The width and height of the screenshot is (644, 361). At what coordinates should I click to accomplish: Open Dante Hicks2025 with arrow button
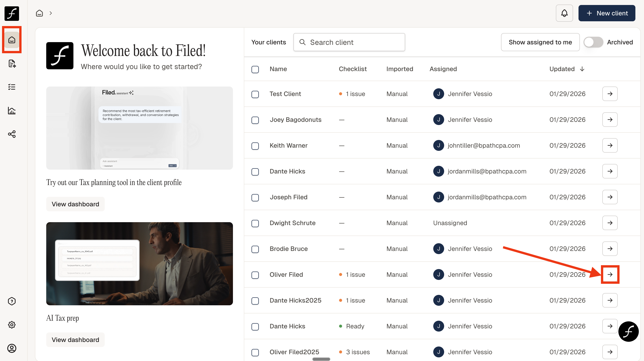tap(610, 300)
